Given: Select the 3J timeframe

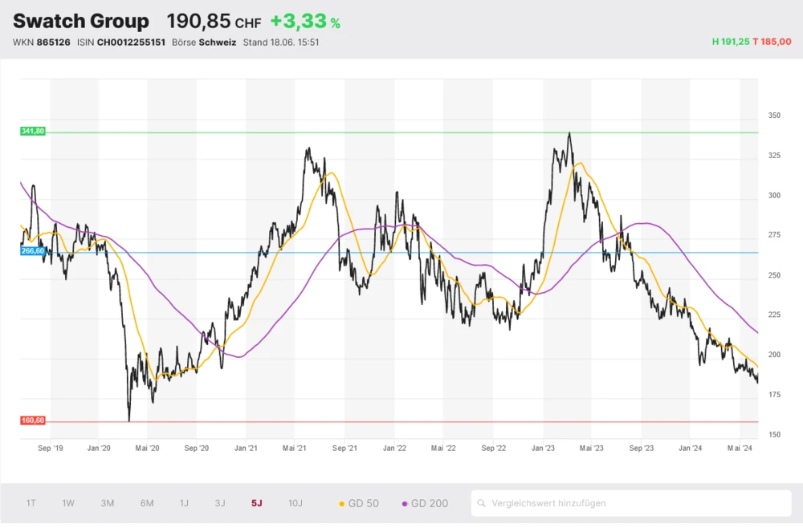Looking at the screenshot, I should 221,503.
